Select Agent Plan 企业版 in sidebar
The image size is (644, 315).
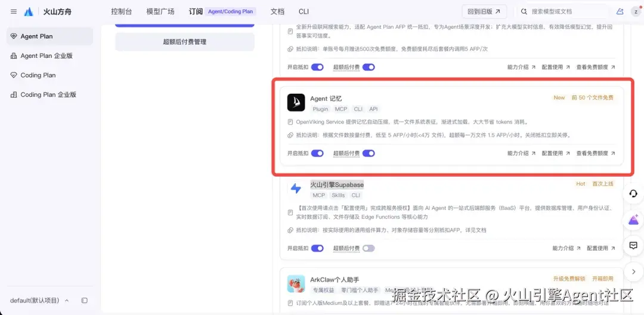49,55
